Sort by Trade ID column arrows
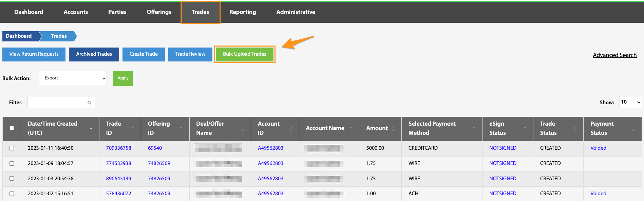The height and width of the screenshot is (201, 644). pos(133,129)
